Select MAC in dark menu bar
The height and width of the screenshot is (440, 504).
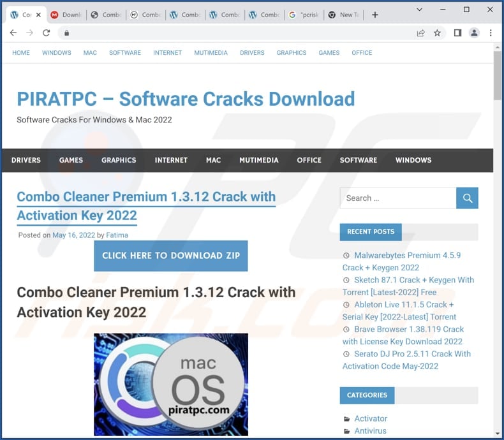214,160
